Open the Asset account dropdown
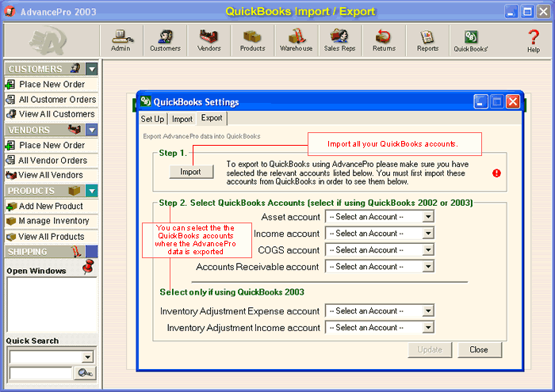This screenshot has width=555, height=392. 428,217
